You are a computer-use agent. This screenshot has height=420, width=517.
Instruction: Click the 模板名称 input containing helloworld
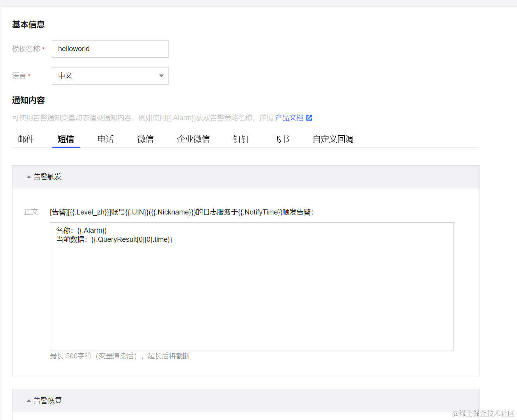pyautogui.click(x=110, y=49)
